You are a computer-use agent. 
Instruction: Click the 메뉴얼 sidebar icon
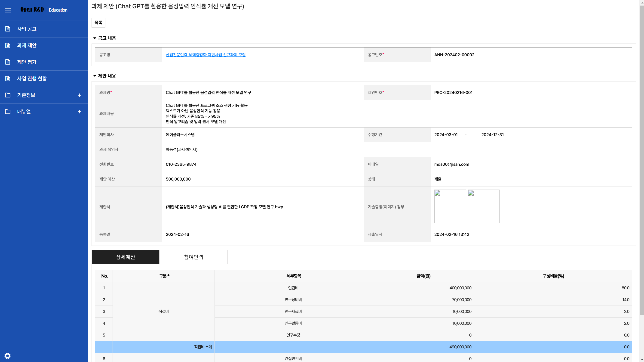(x=8, y=111)
